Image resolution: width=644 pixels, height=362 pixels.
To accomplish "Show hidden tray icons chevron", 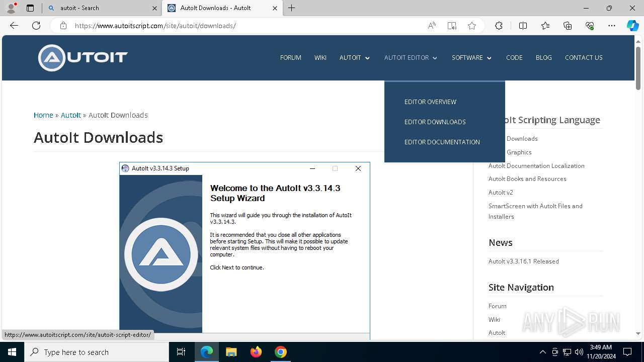I will (x=542, y=352).
